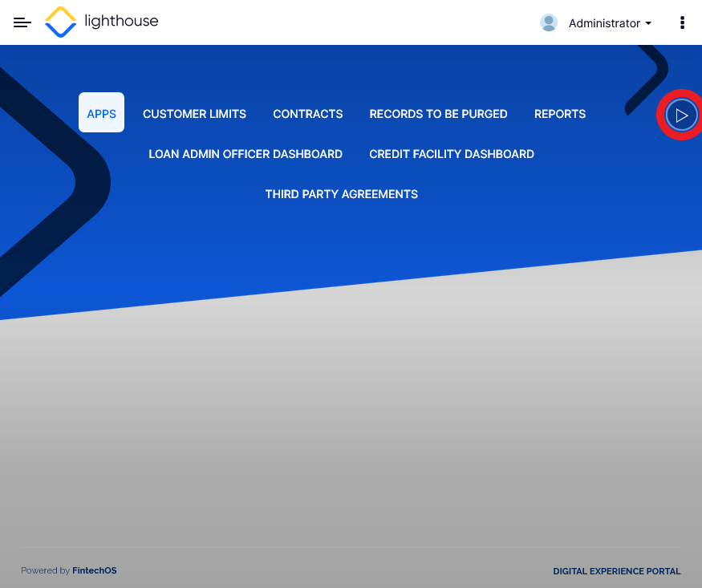The height and width of the screenshot is (588, 702).
Task: Open Records To Be Purged
Action: [438, 114]
